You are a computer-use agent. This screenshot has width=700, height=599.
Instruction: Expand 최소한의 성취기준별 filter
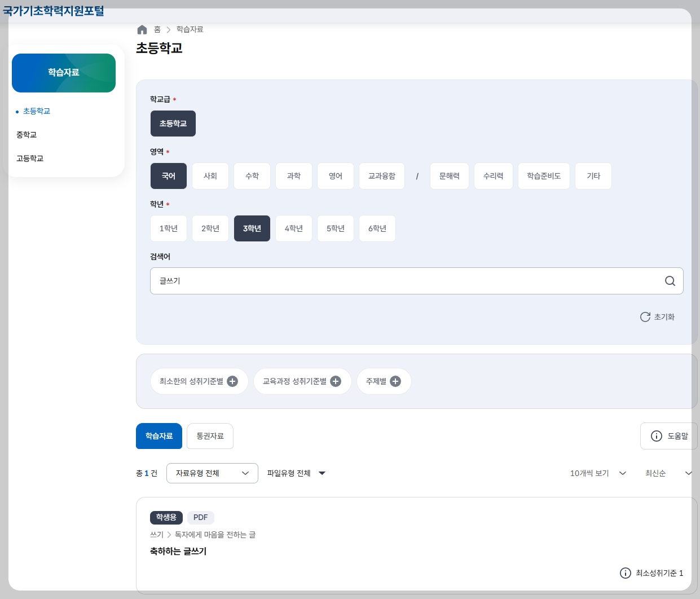click(199, 381)
